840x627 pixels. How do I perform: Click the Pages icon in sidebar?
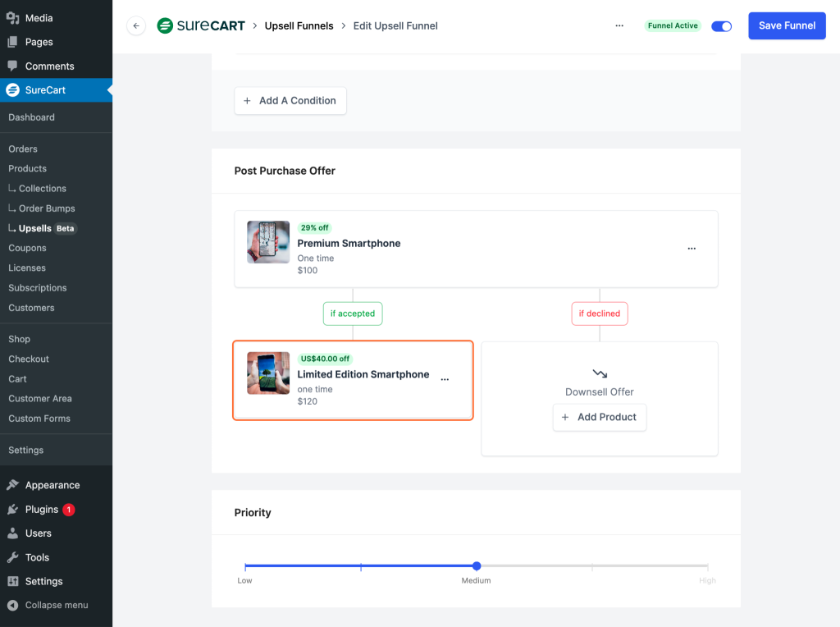click(13, 42)
